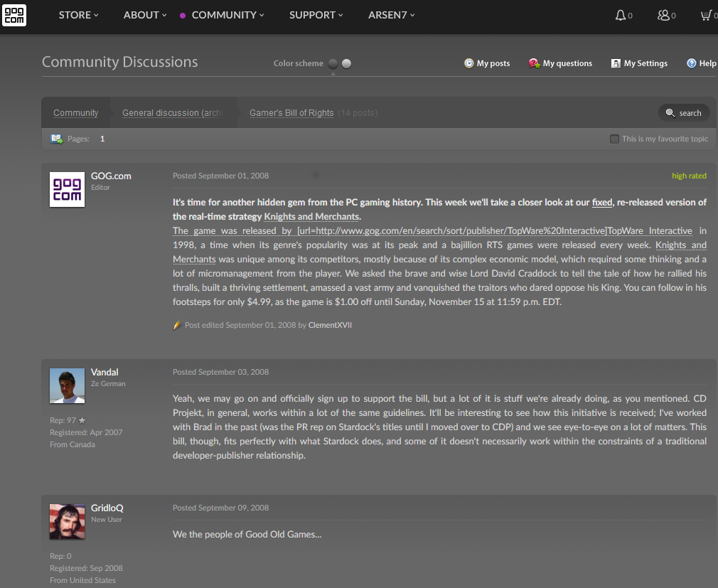
Task: Click 'We the people of Good Old Games...' text
Action: coord(247,535)
